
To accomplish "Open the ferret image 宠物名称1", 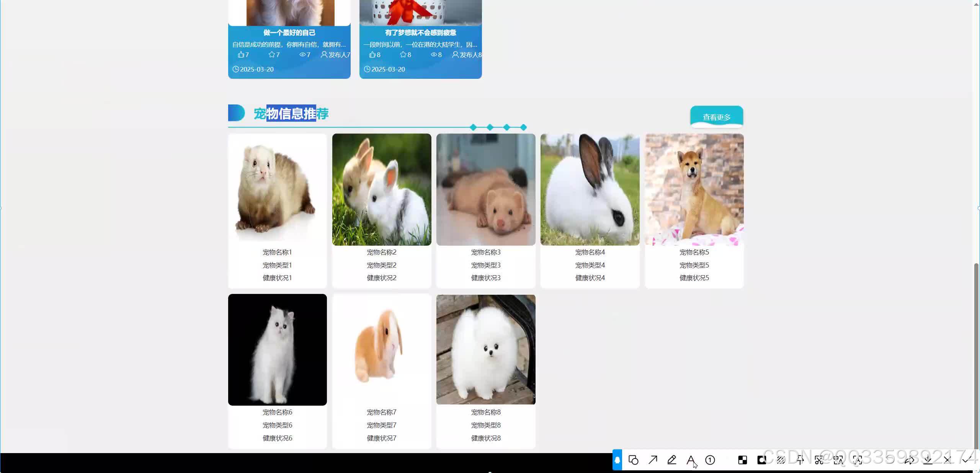I will coord(277,189).
